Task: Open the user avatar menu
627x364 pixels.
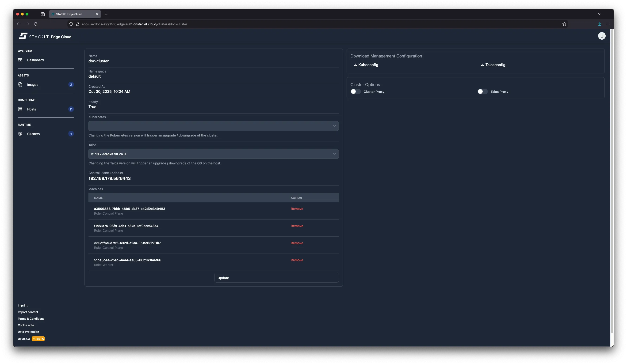Action: [602, 36]
